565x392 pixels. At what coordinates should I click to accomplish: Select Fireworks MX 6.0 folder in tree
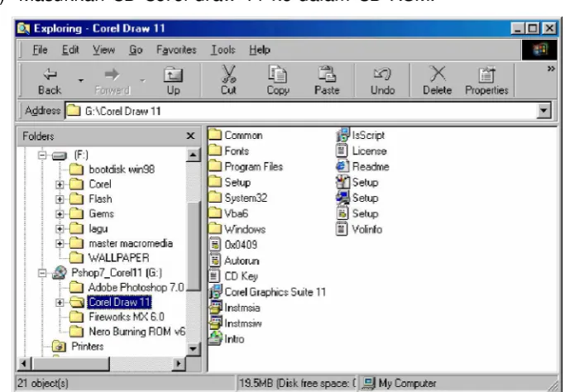click(x=117, y=317)
